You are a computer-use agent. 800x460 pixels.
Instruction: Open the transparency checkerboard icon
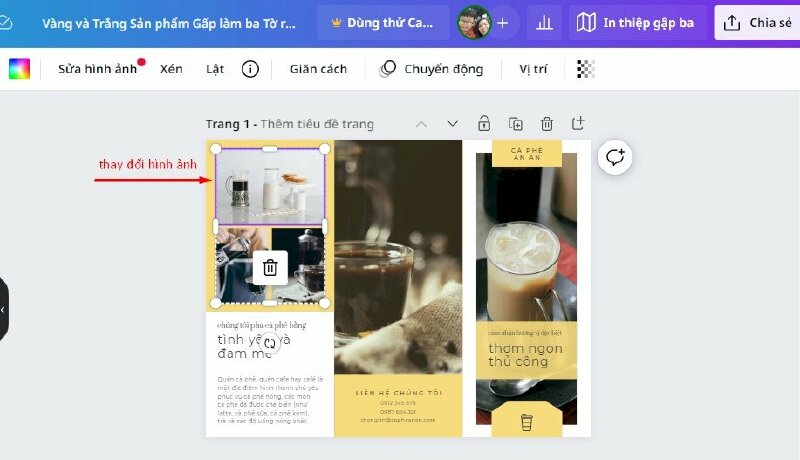pos(586,69)
